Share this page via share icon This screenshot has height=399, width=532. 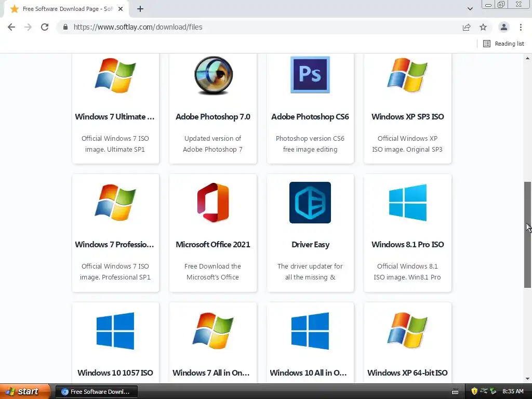pyautogui.click(x=467, y=27)
